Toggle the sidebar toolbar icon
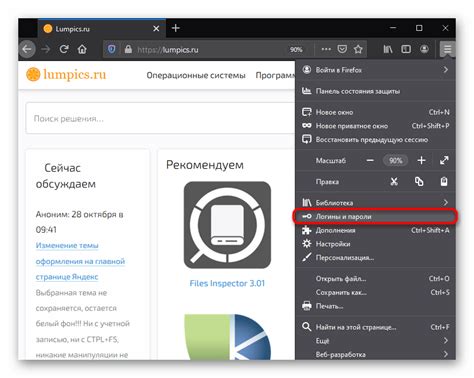Viewport: 474px width, 378px height. 406,49
